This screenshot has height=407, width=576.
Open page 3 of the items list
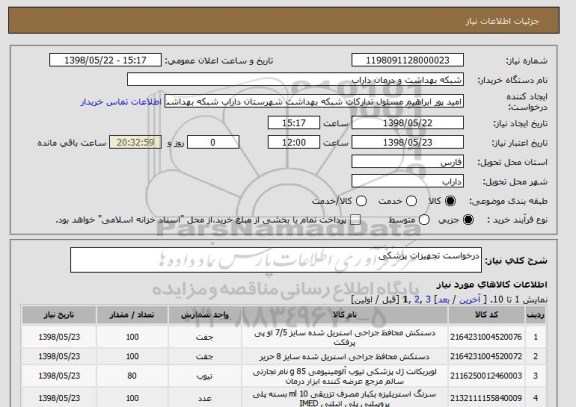[x=428, y=300]
